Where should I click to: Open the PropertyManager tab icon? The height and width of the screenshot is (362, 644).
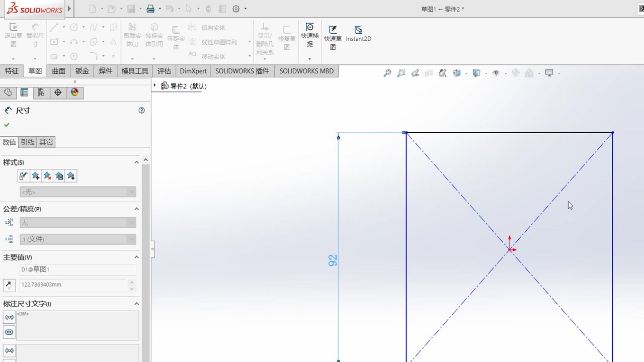[x=24, y=93]
